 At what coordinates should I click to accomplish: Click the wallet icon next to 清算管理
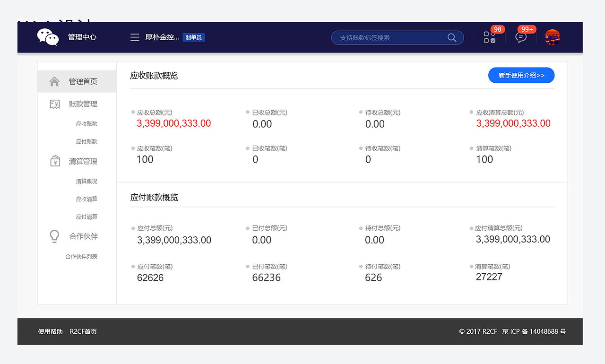pyautogui.click(x=54, y=161)
